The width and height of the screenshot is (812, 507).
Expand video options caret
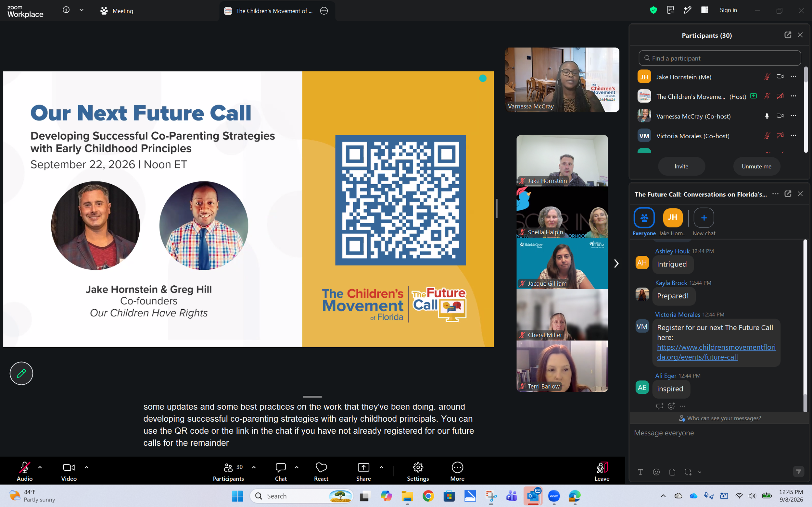[87, 467]
